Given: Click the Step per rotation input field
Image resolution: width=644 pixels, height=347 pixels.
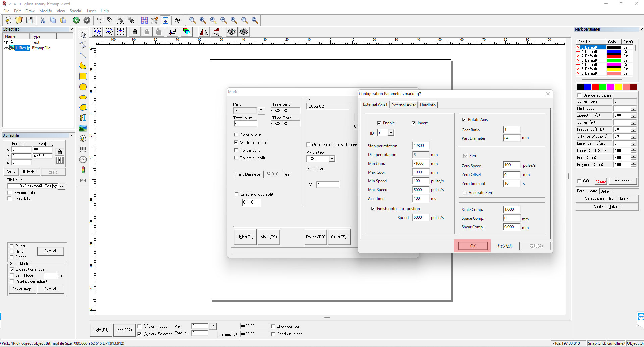Looking at the screenshot, I should tap(421, 146).
